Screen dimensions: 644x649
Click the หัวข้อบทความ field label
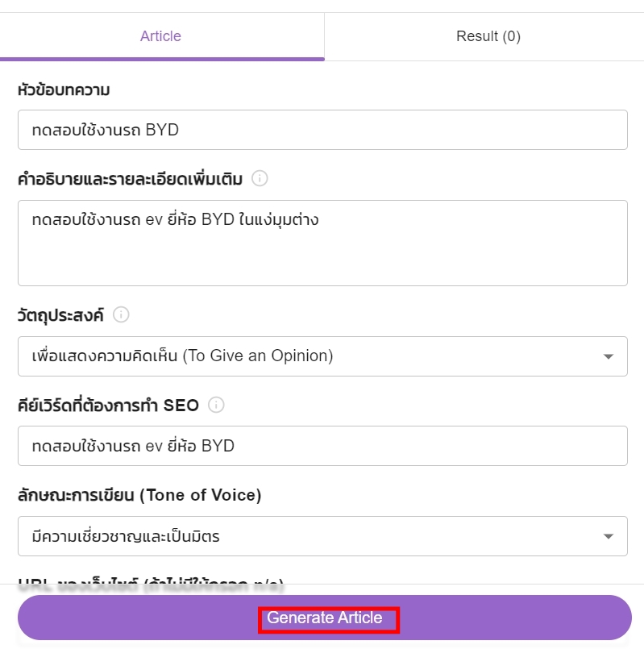pyautogui.click(x=64, y=89)
